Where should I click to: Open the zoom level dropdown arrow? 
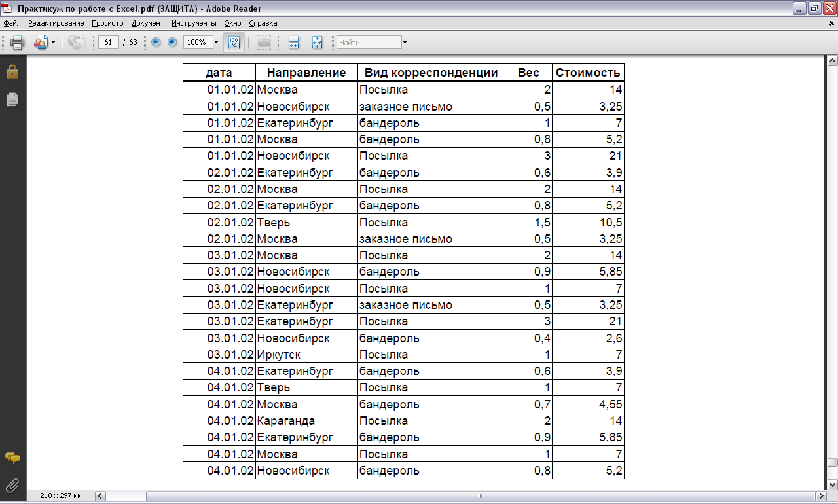216,43
